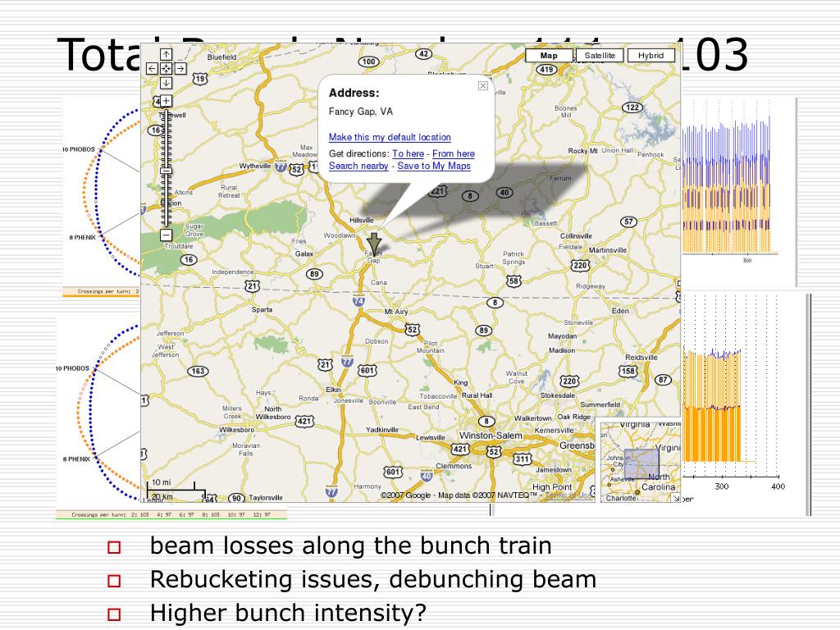Click the Charlotte label in the overview map
This screenshot has width=840, height=630.
point(621,498)
